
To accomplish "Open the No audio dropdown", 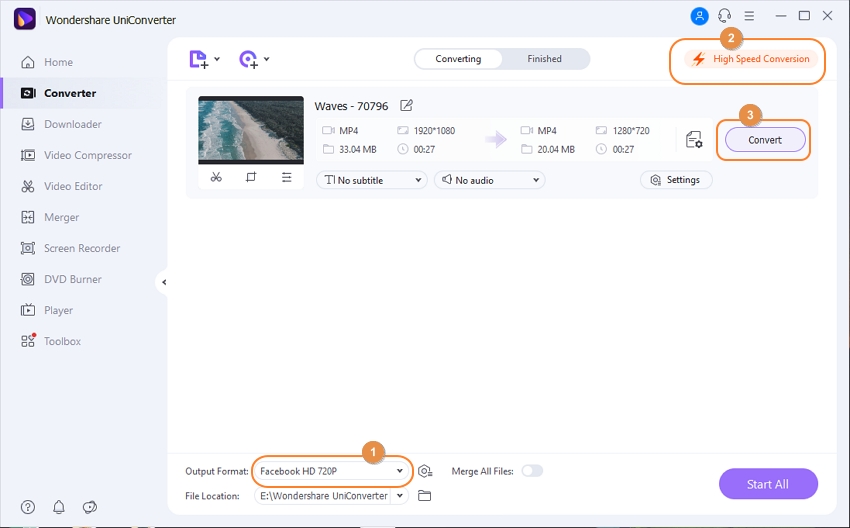I will point(490,180).
